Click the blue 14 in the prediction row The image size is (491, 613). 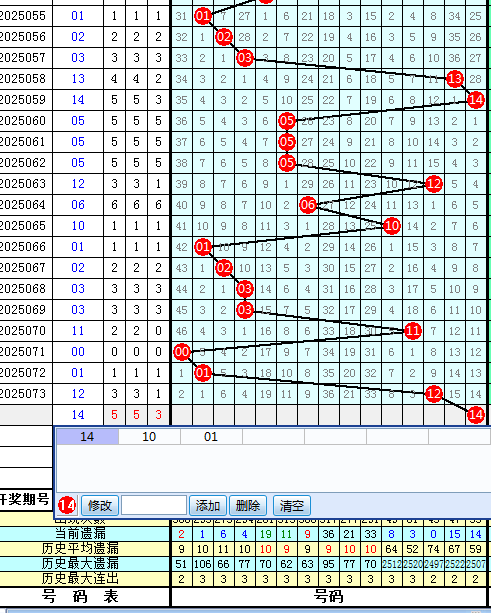(78, 415)
